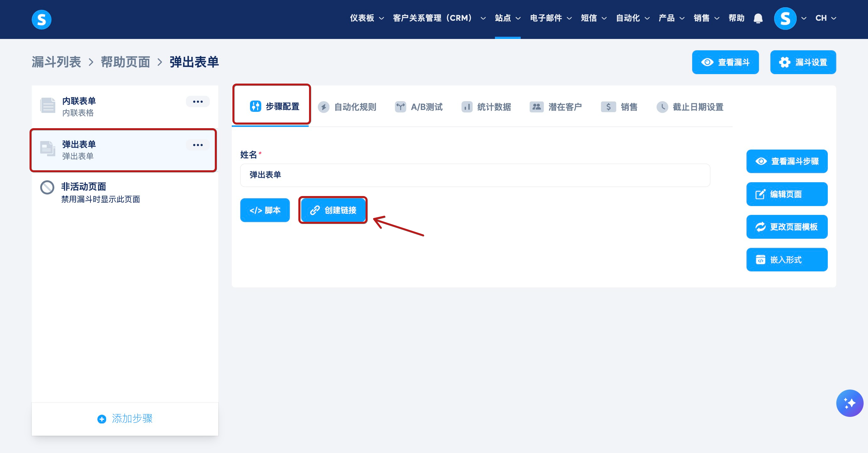Expand the 站点 dropdown menu
This screenshot has width=868, height=453.
tap(507, 18)
